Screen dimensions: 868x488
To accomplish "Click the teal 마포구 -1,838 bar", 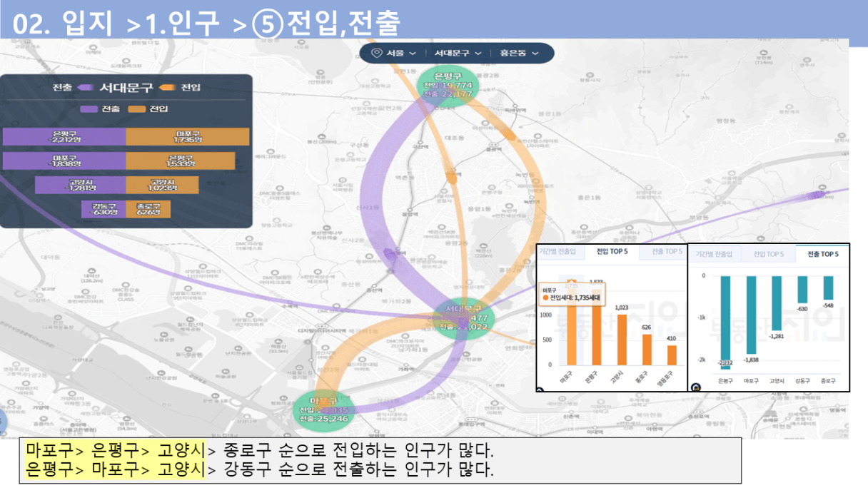I will tap(752, 315).
